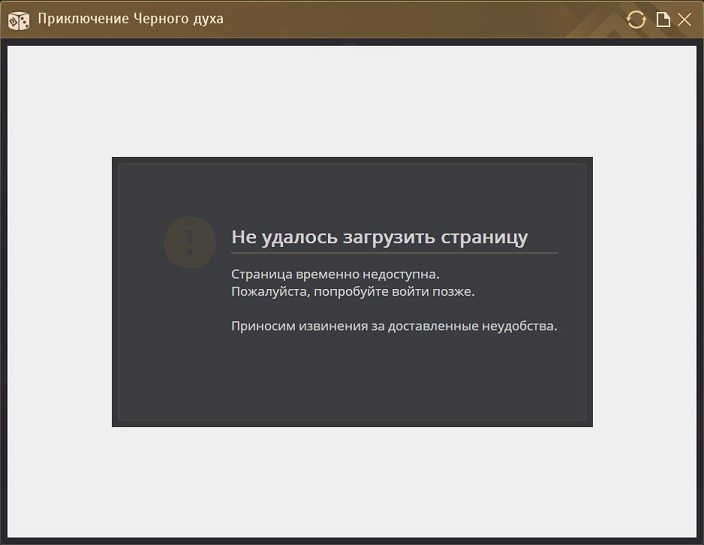Click the document page icon in title bar

tap(663, 19)
